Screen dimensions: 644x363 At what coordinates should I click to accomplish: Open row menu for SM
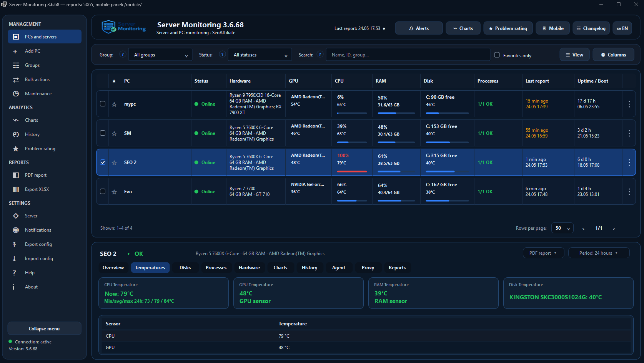point(629,133)
